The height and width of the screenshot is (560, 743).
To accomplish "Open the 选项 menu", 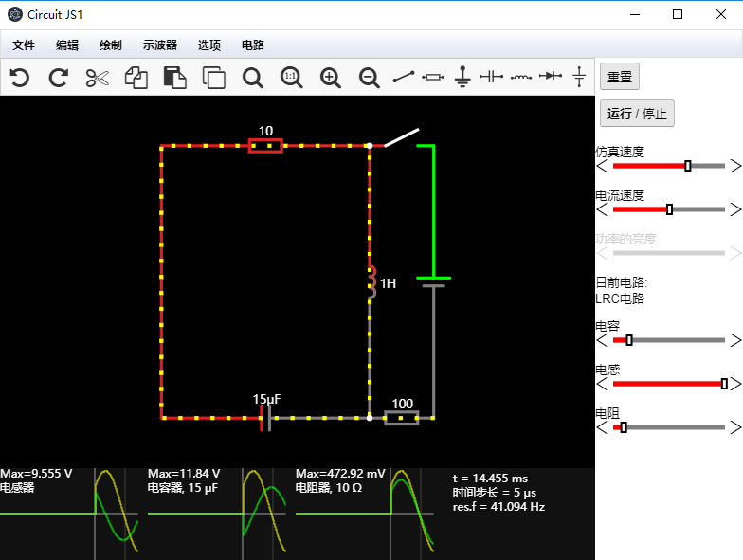I will click(209, 45).
